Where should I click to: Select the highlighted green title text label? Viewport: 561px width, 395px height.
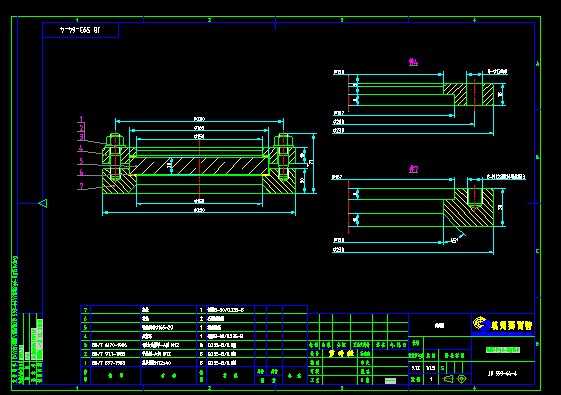503,350
